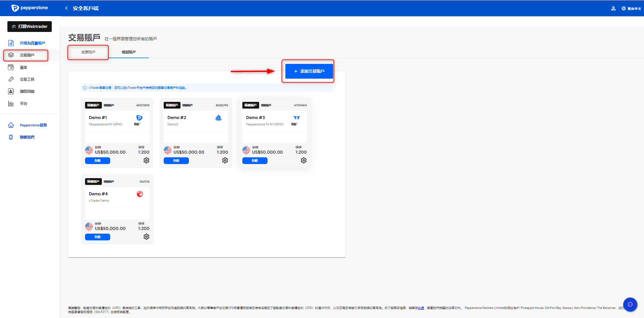The height and width of the screenshot is (318, 644).
Task: Open settings gear for Demo #1 account
Action: pos(146,161)
